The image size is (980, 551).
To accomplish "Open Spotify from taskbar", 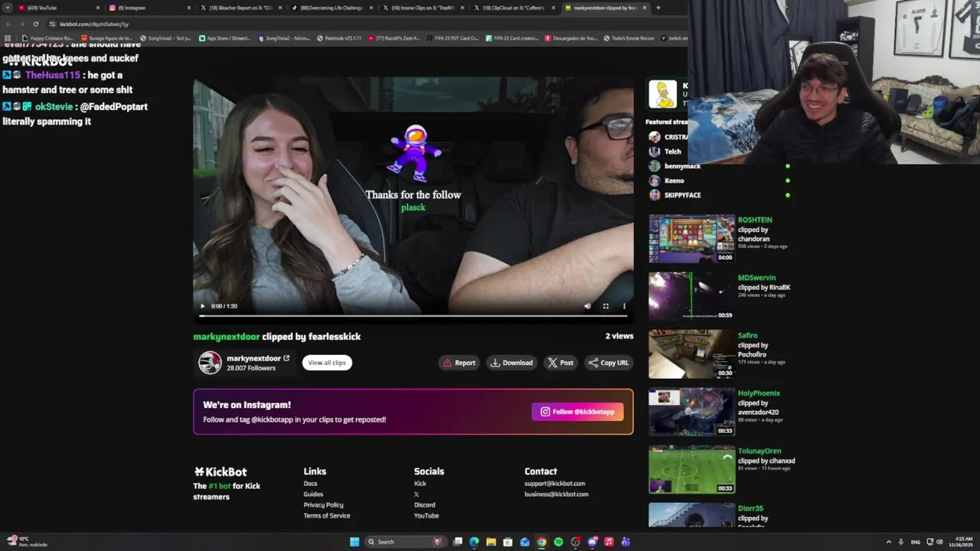I will [558, 542].
